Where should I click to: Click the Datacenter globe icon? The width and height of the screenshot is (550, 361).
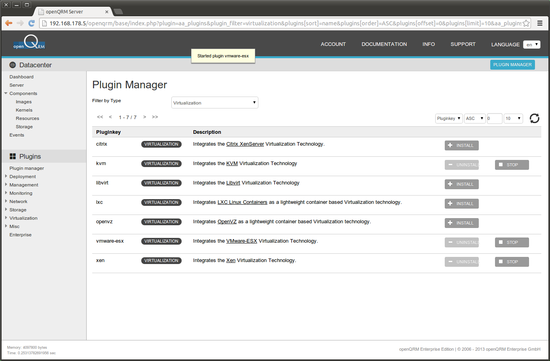click(13, 65)
